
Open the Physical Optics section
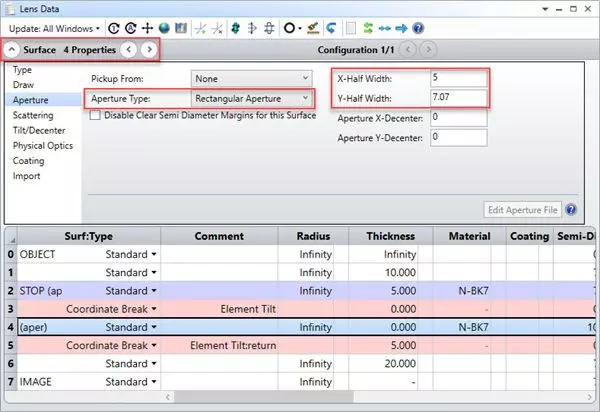(42, 146)
